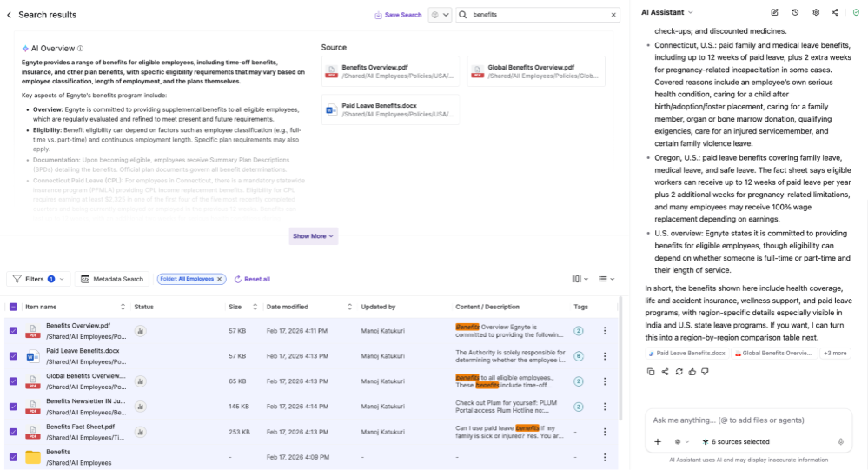Open the AI Assistant title dropdown
Image resolution: width=868 pixels, height=470 pixels.
coord(667,12)
